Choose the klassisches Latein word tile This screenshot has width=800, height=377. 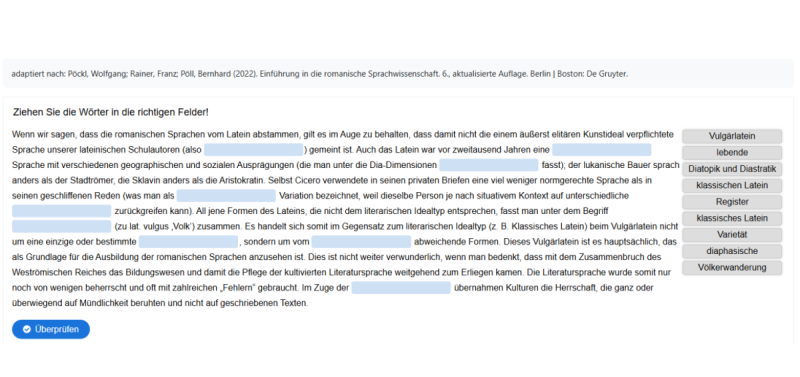point(732,218)
